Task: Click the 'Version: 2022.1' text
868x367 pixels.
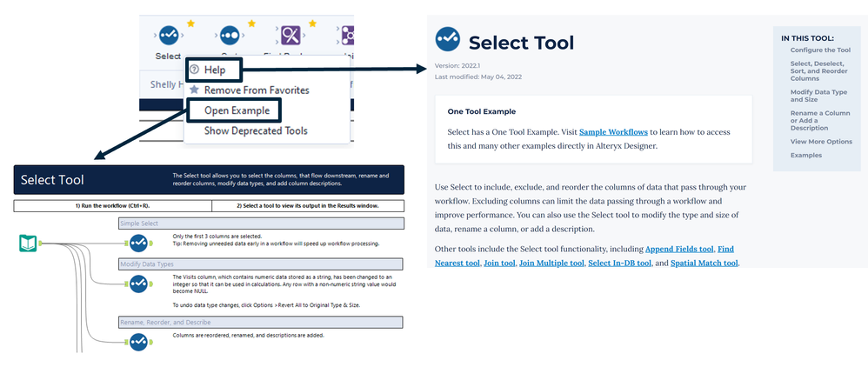Action: [x=457, y=65]
